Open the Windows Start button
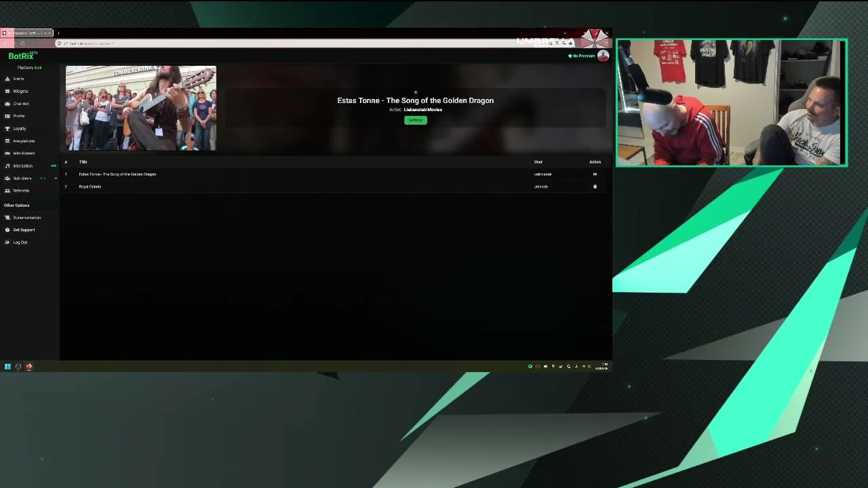Screen dimensions: 868x488 point(7,367)
